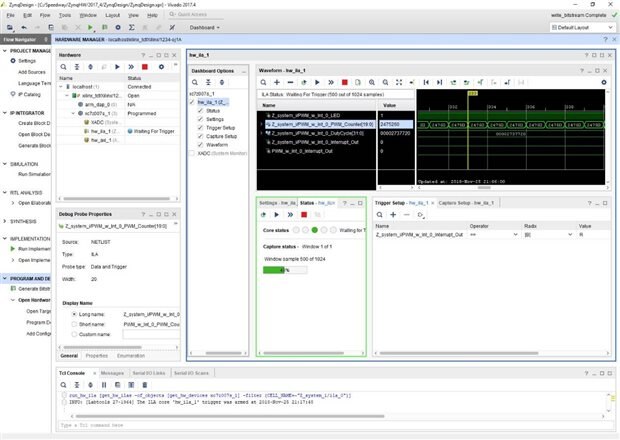Add probe with plus in Trigger Setup
Image resolution: width=620 pixels, height=440 pixels.
click(x=394, y=214)
